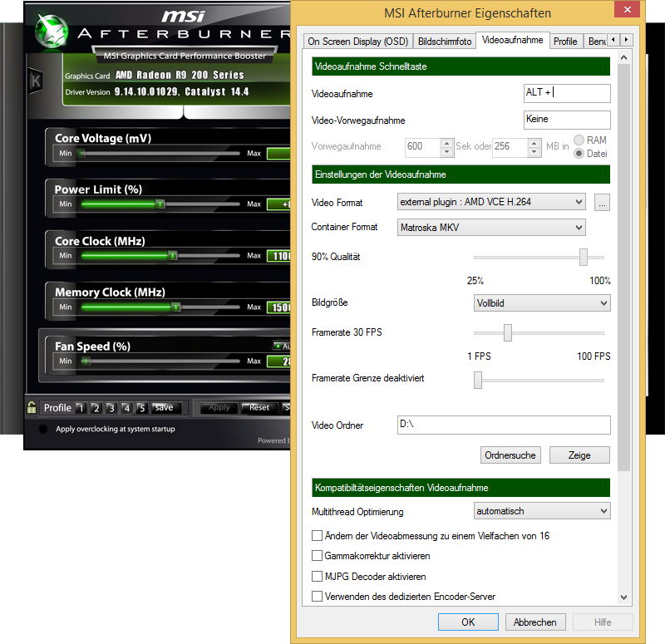Click the Fan Speed slider handle
Viewport: 665px width, 644px height.
86,361
